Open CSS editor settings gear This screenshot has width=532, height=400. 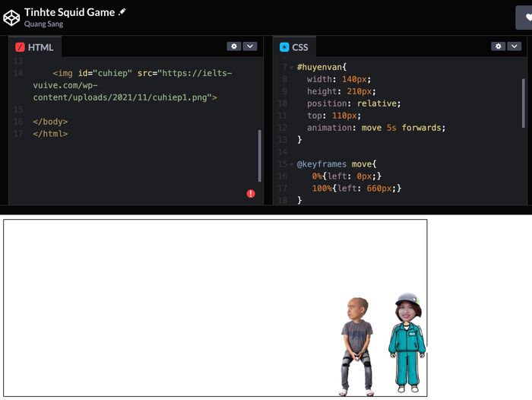point(497,46)
